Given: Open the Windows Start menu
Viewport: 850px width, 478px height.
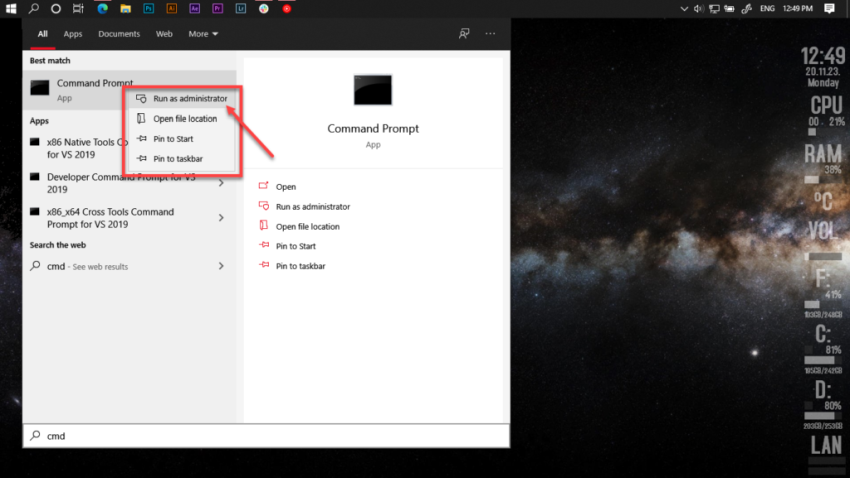Looking at the screenshot, I should (x=11, y=9).
